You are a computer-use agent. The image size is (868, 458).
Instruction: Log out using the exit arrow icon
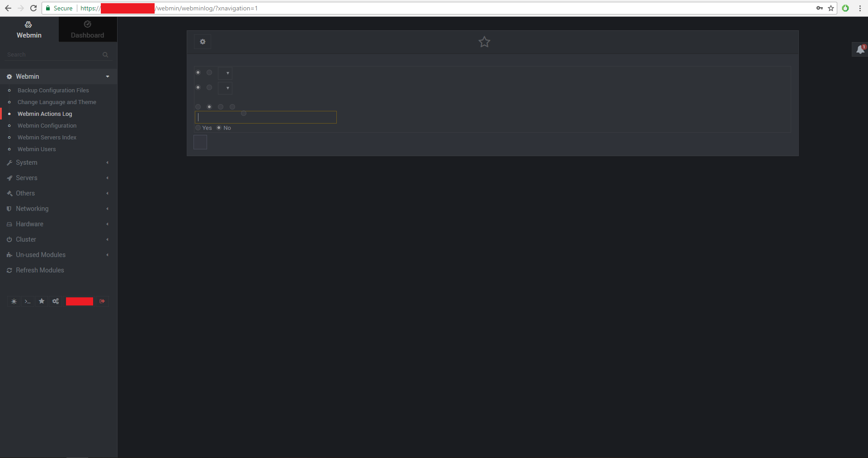[x=102, y=301]
